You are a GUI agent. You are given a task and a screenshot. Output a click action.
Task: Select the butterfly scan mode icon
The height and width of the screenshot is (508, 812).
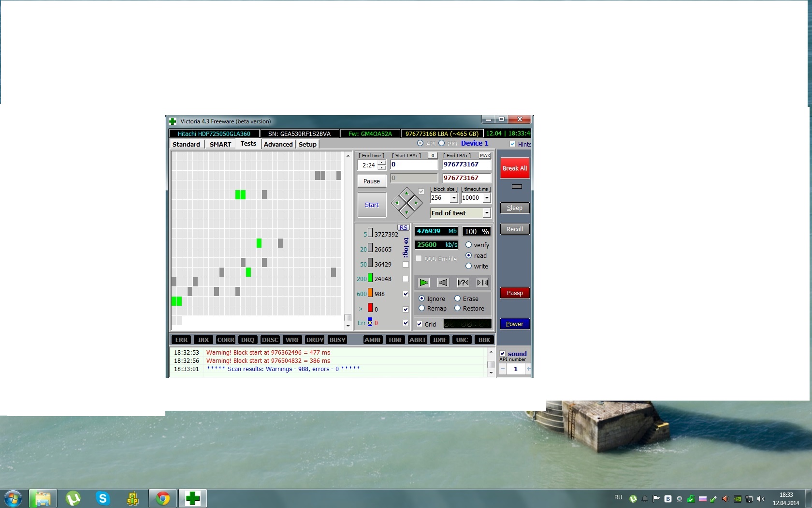(482, 283)
